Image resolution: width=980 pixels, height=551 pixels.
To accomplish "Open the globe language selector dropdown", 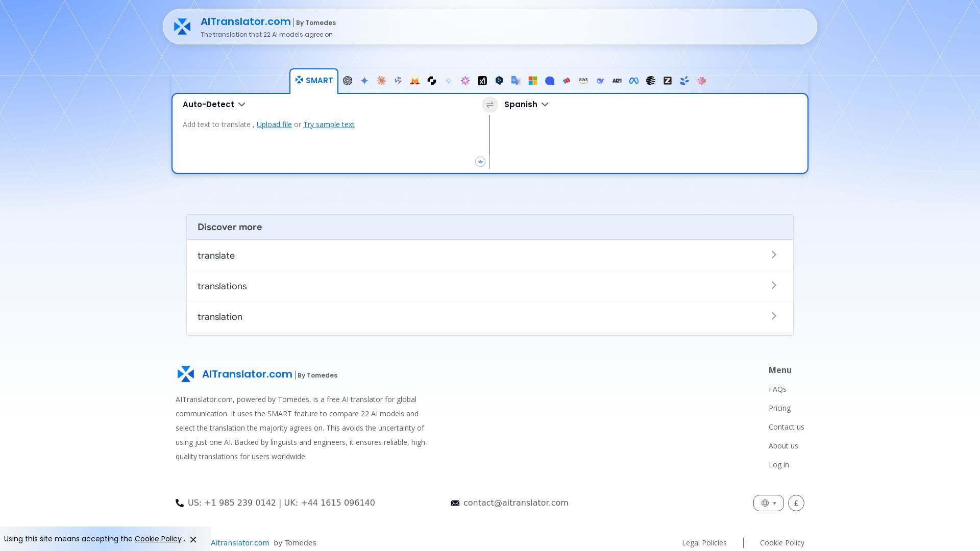I will coord(769,503).
